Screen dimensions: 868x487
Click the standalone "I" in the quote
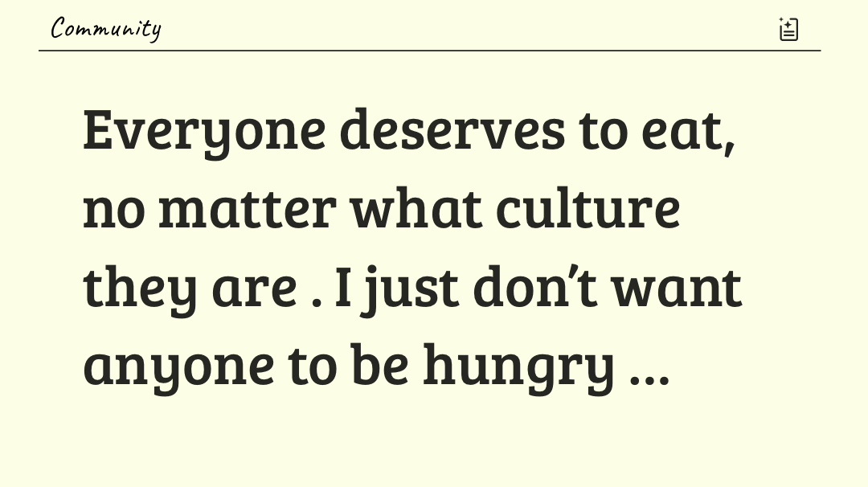pyautogui.click(x=343, y=288)
